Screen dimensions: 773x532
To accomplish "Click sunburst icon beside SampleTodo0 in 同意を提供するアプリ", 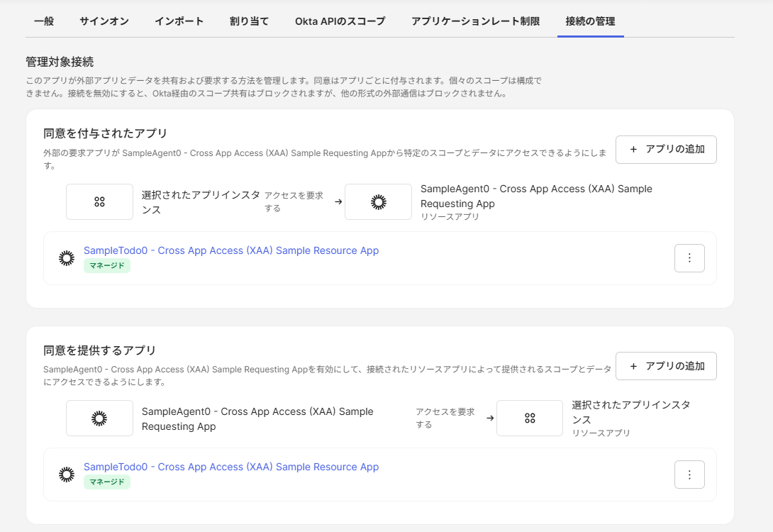I will 67,475.
